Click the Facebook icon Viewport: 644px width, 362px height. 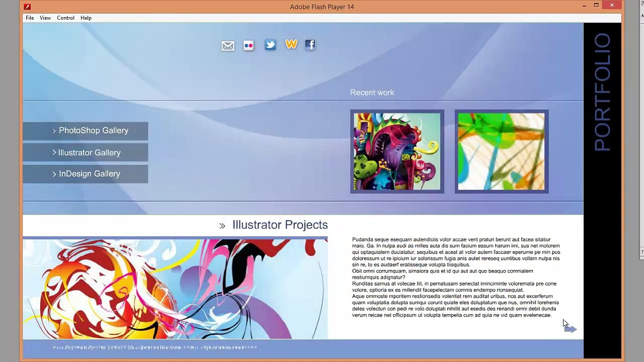coord(310,45)
